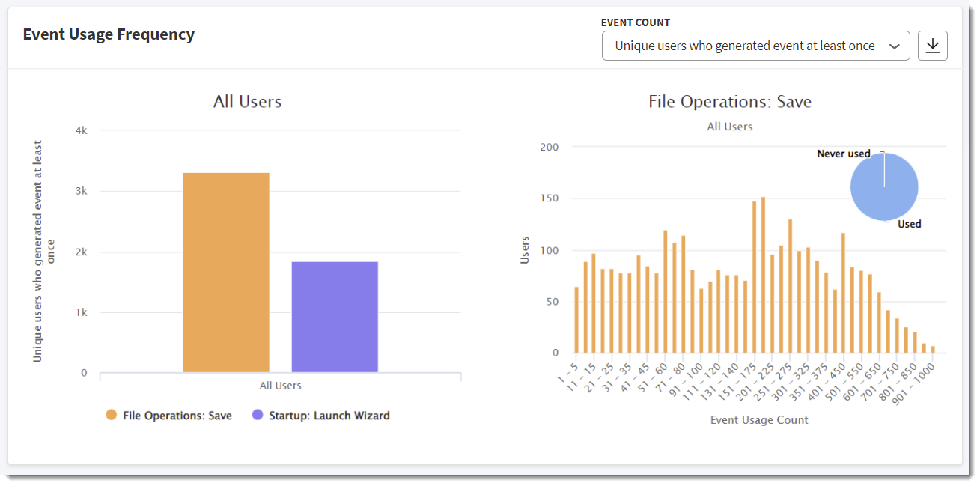Expand dropdown using the chevron arrow

click(894, 46)
